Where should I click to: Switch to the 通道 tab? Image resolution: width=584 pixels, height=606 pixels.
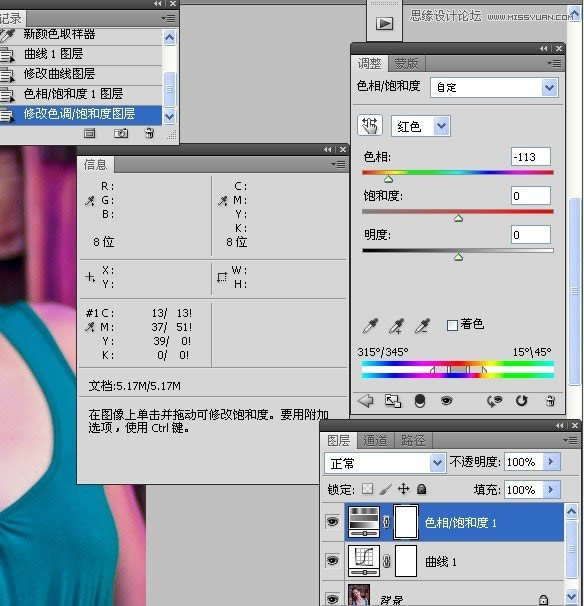point(375,440)
